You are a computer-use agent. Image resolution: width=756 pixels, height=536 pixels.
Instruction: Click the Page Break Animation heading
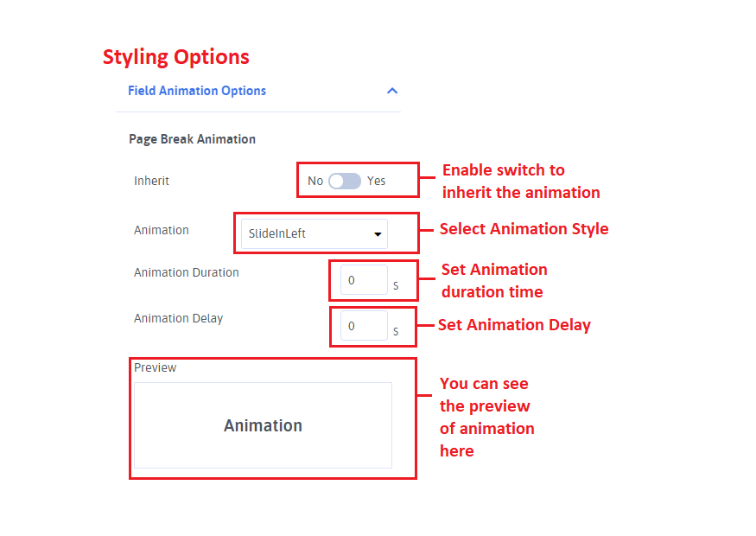pyautogui.click(x=192, y=139)
